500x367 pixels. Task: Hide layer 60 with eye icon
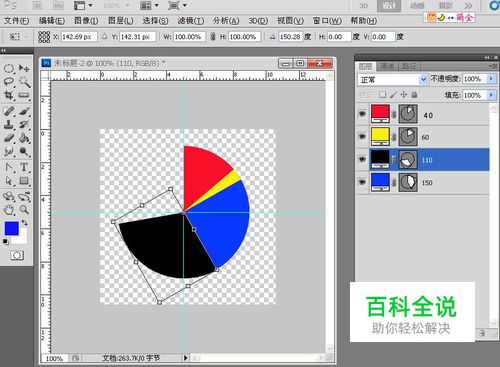[362, 136]
